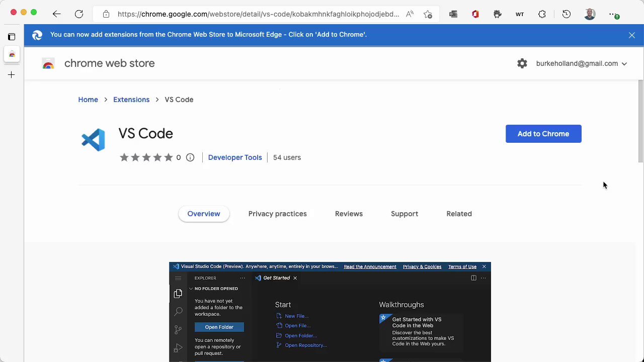This screenshot has width=644, height=362.
Task: Click the WT extension icon in the toolbar
Action: (520, 14)
